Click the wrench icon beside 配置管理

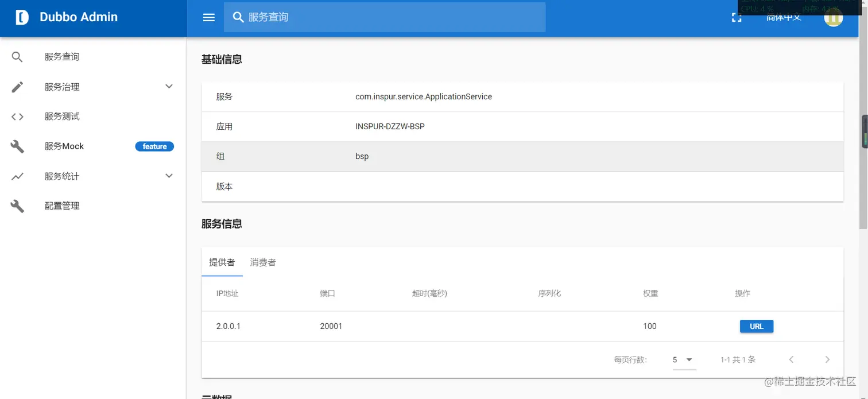coord(17,206)
